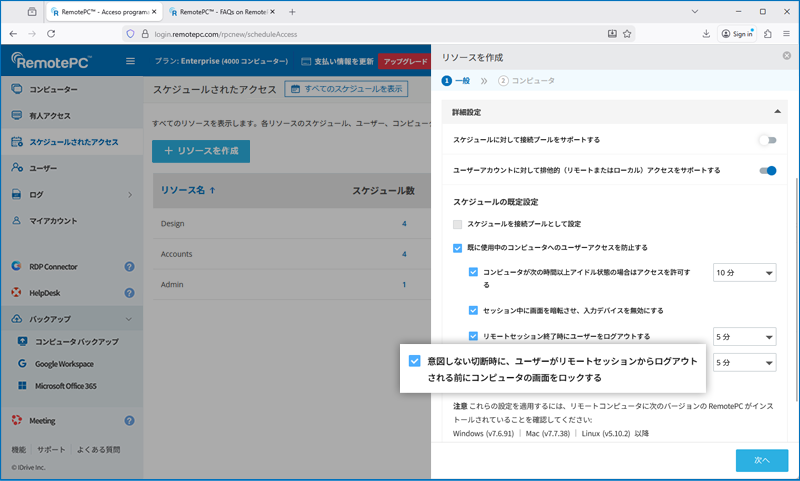Check スケジュールを接続プールとして設定

(458, 224)
